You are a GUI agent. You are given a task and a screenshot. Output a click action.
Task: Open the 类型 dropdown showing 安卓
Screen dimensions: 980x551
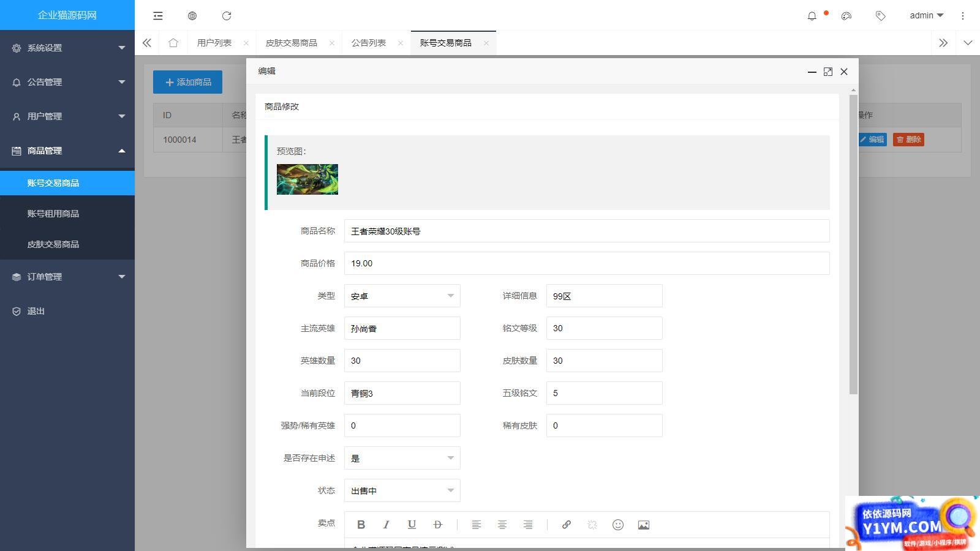402,296
